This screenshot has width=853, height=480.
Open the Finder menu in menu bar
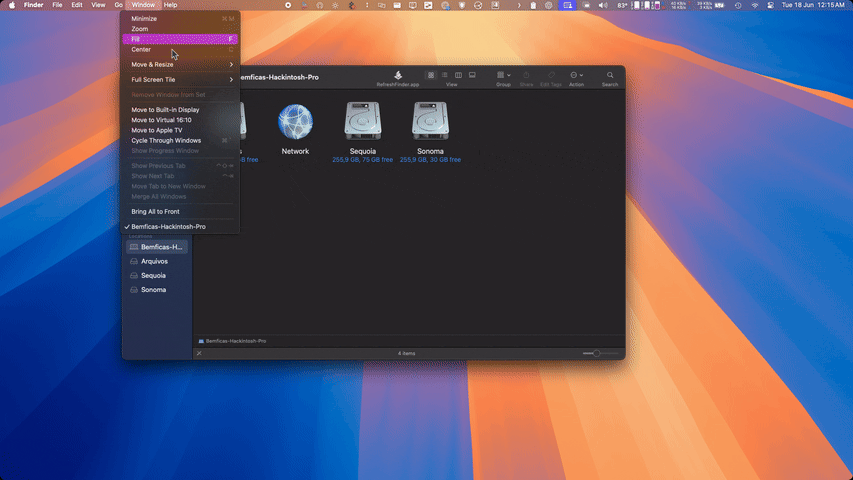33,5
